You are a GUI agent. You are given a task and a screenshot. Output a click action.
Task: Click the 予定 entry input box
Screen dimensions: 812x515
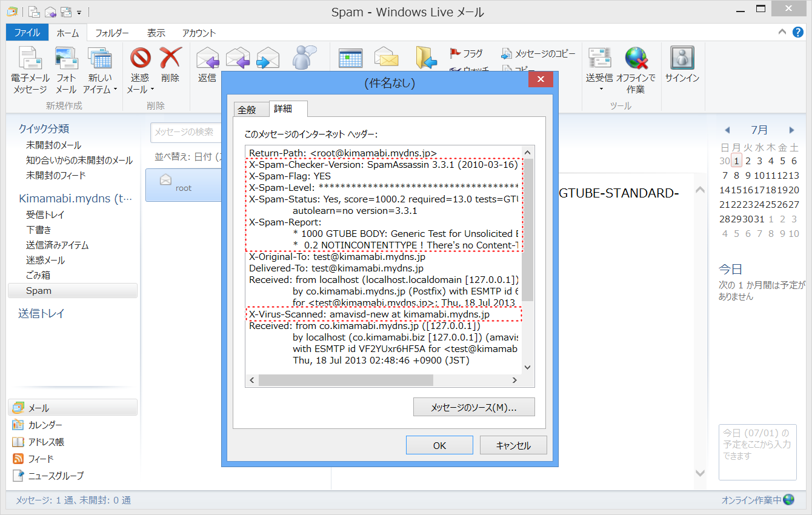[757, 452]
